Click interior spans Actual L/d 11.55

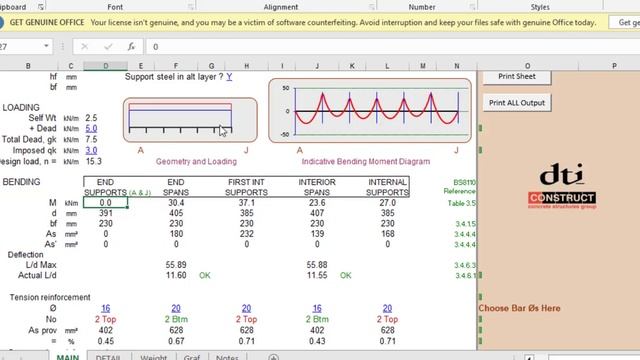pyautogui.click(x=317, y=276)
